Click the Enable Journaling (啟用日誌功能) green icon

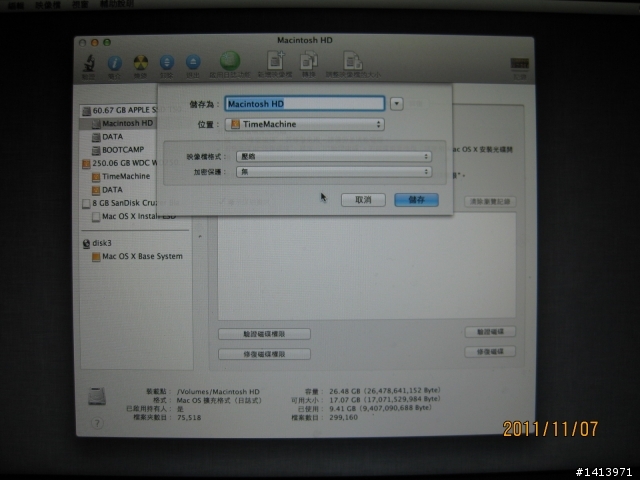(x=230, y=61)
